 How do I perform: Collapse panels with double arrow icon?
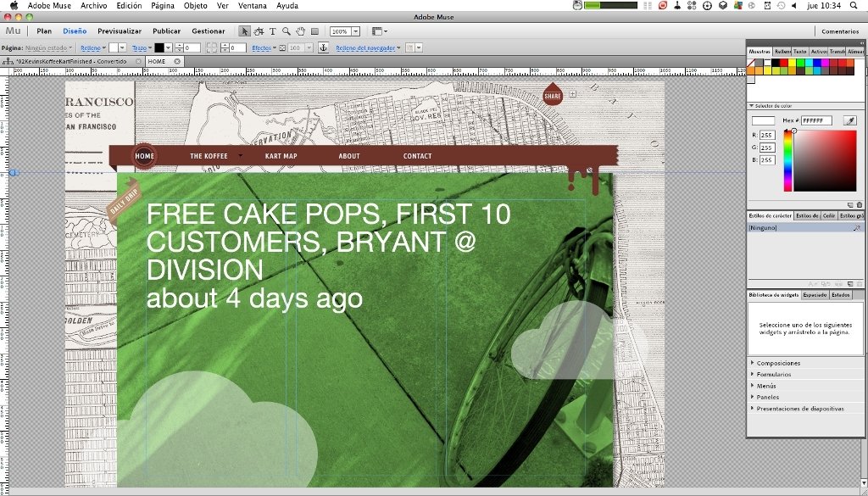(861, 42)
